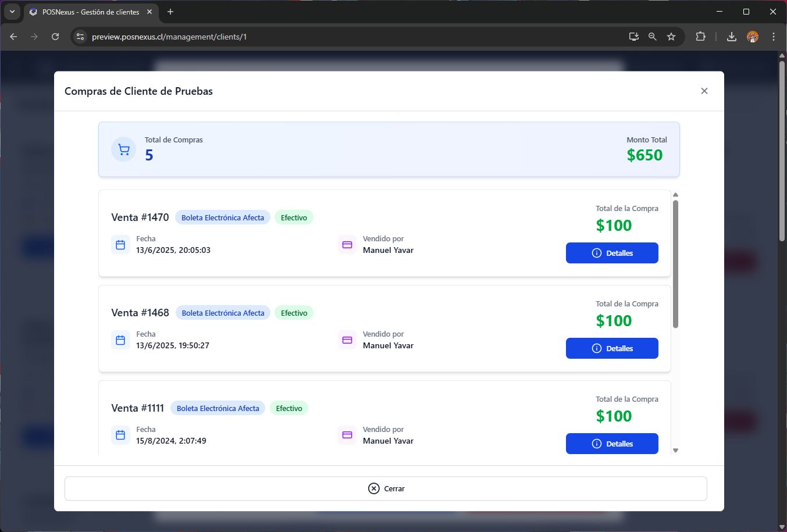787x532 pixels.
Task: Click the purchases list scrollbar down arrow
Action: tap(675, 451)
